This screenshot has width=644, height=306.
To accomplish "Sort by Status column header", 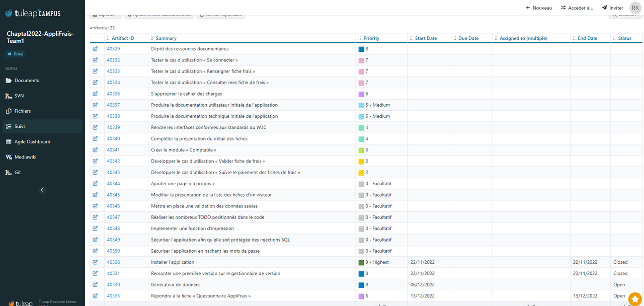I will (625, 38).
